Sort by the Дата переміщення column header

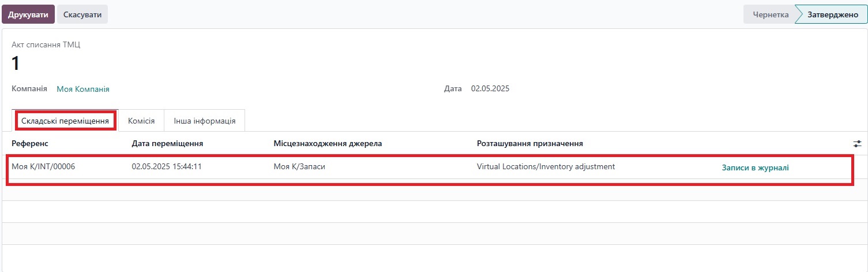(167, 143)
